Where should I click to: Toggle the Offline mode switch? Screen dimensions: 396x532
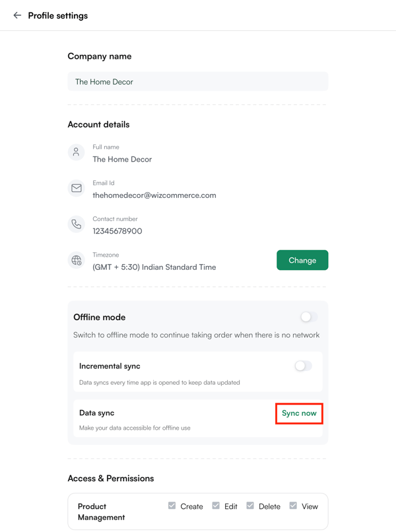click(308, 317)
